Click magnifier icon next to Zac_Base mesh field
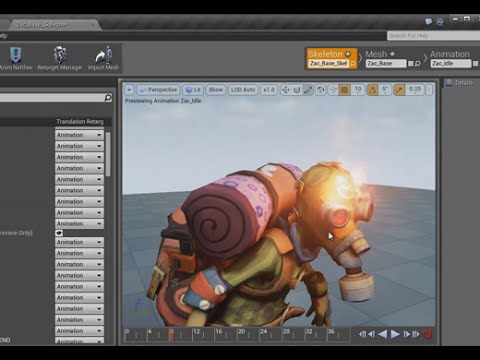 click(418, 63)
